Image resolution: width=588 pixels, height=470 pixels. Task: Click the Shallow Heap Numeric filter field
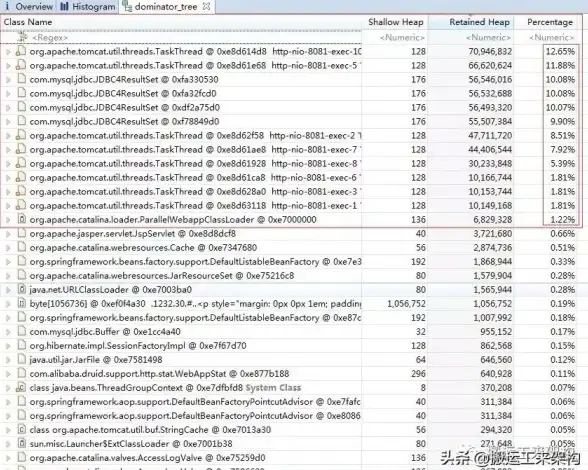pos(402,38)
